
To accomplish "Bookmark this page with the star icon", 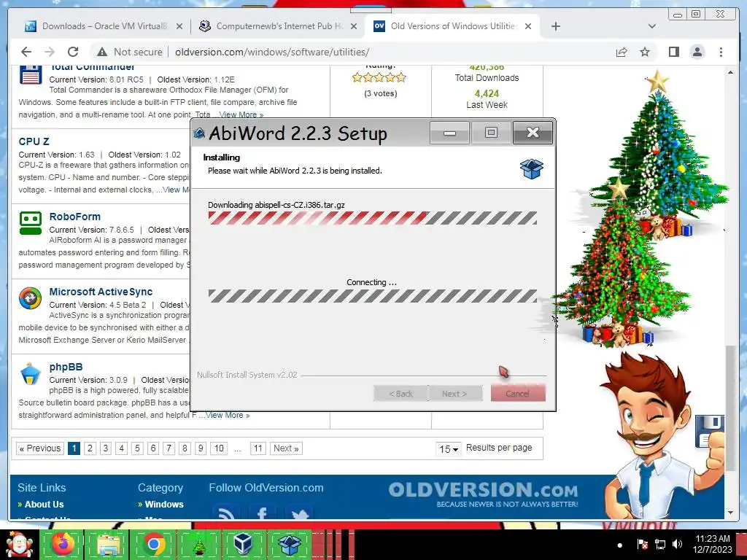I will [x=645, y=52].
